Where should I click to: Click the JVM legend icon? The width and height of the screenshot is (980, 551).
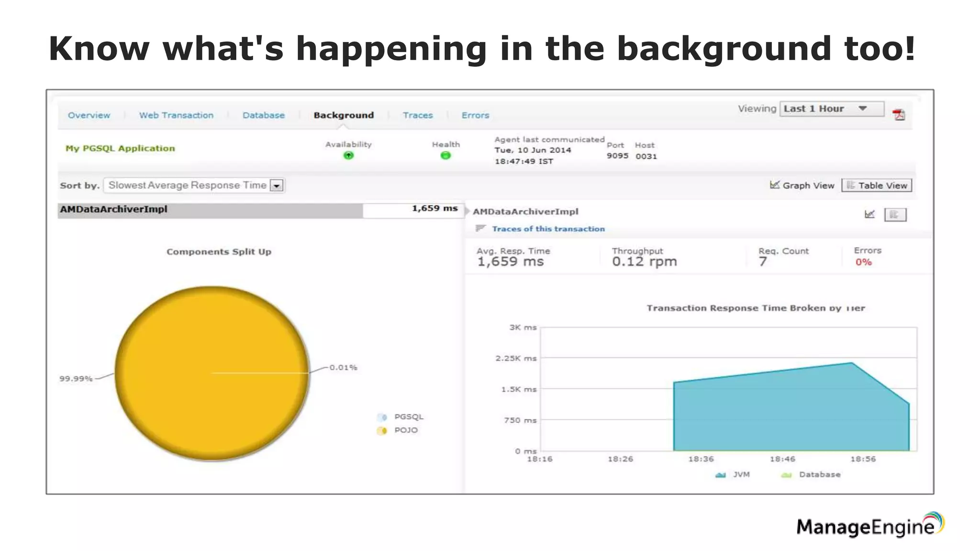(x=720, y=474)
